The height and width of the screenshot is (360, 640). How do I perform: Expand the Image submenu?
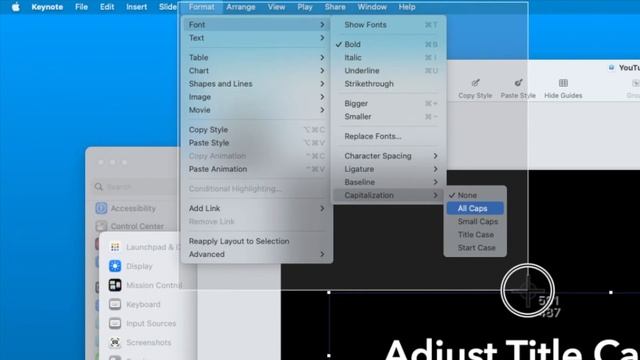pos(257,97)
